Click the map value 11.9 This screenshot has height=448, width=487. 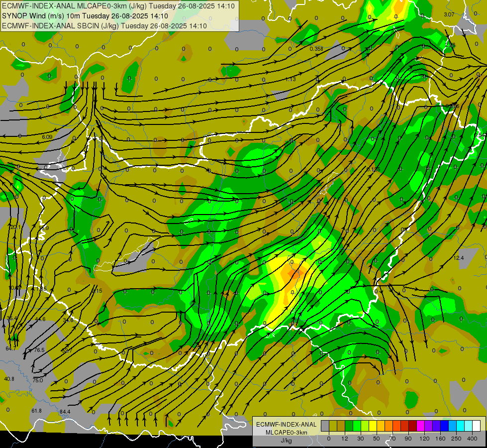(44, 228)
